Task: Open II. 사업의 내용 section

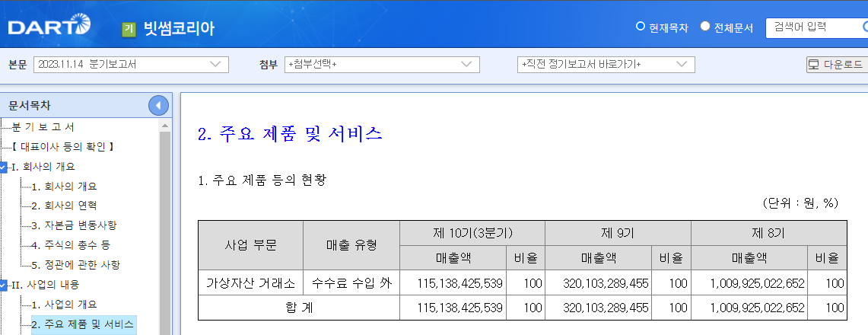Action: (x=46, y=286)
